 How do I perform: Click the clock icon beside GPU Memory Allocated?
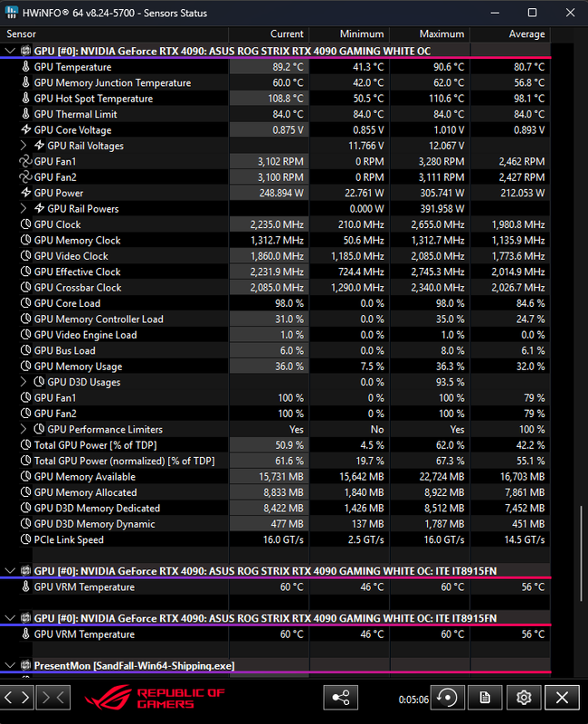click(x=26, y=491)
